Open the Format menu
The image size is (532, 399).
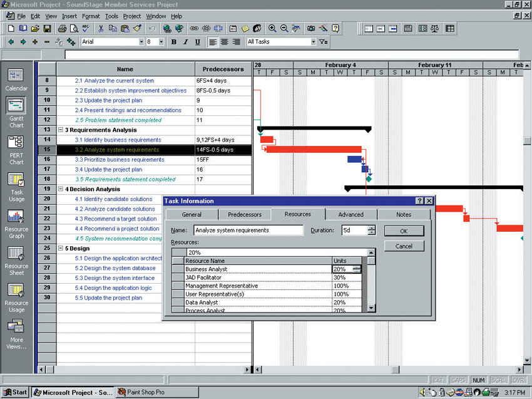pyautogui.click(x=91, y=16)
